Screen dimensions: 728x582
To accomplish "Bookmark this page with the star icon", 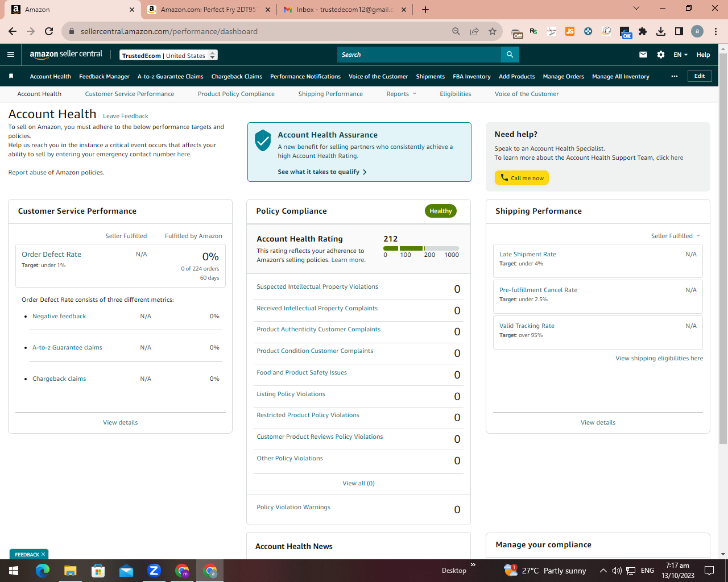I will click(493, 31).
